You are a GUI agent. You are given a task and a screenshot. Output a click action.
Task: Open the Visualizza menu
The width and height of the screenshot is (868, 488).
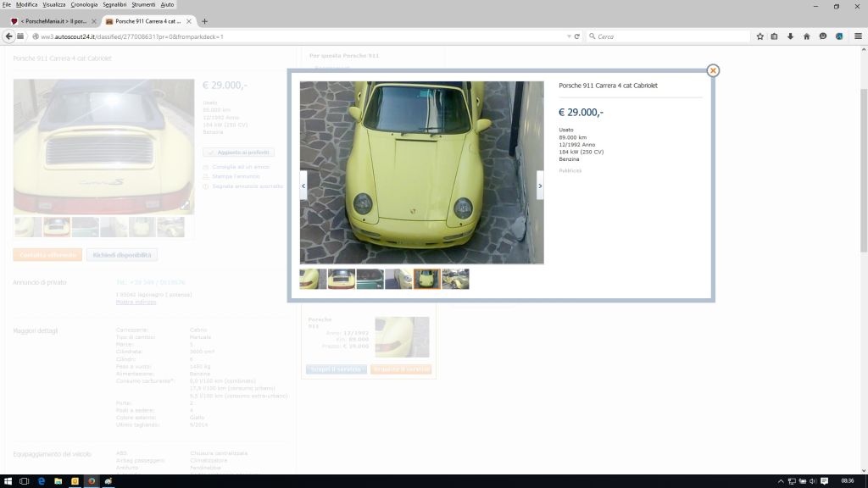coord(53,4)
